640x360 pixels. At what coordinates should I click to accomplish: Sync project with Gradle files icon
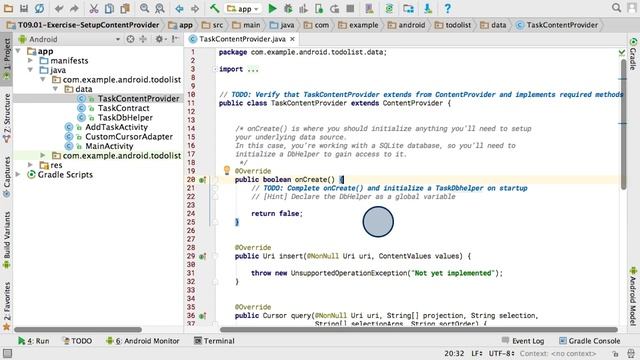[389, 8]
